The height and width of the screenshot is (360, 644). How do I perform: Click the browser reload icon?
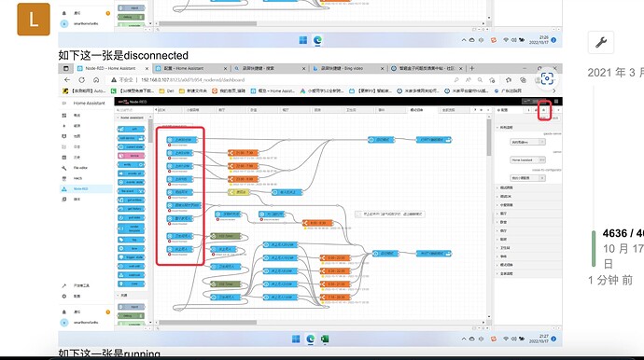82,79
